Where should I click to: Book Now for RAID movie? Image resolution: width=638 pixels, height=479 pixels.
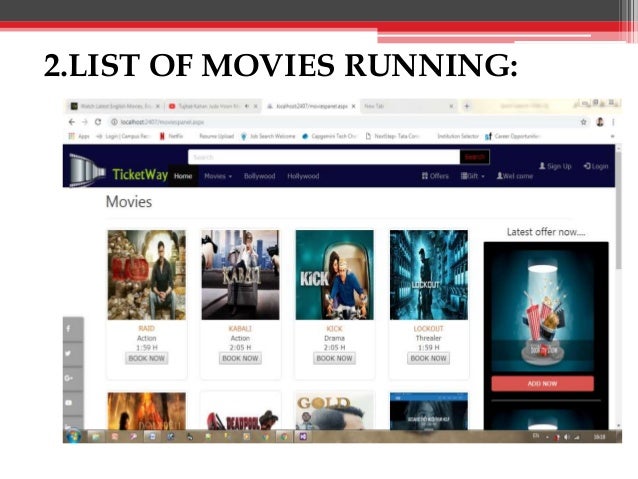[x=146, y=358]
